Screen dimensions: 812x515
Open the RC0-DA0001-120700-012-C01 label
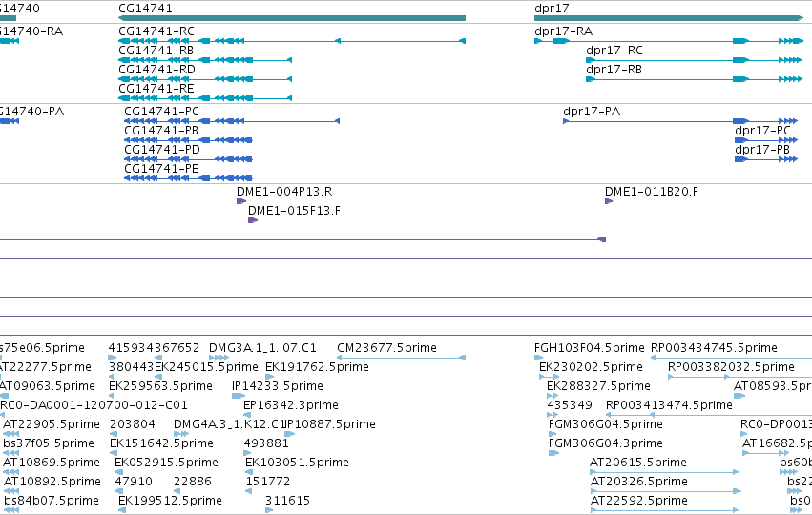point(94,405)
